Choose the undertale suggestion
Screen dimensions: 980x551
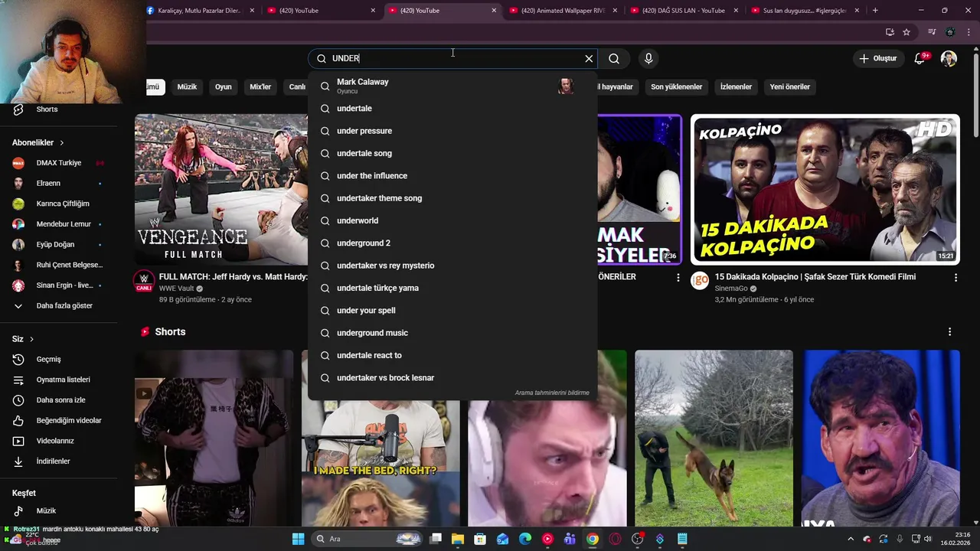pyautogui.click(x=452, y=109)
